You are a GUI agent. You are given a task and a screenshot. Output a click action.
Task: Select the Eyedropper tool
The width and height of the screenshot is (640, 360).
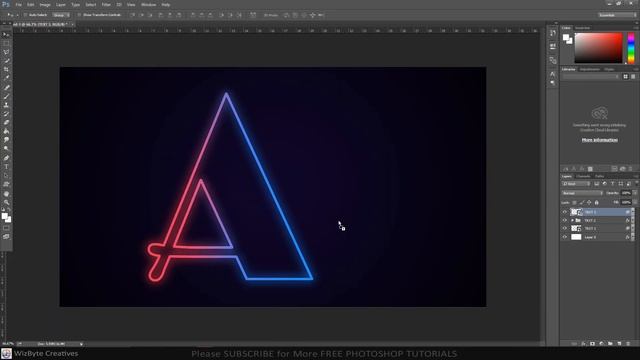[6, 78]
